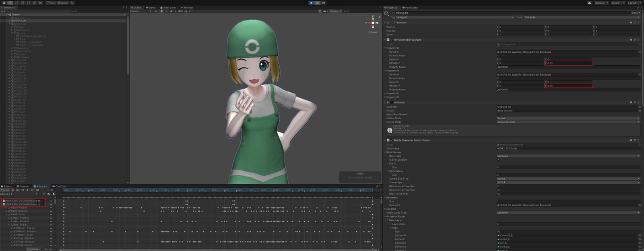This screenshot has width=644, height=251.
Task: Click the Play button to enter play mode
Action: [x=311, y=3]
